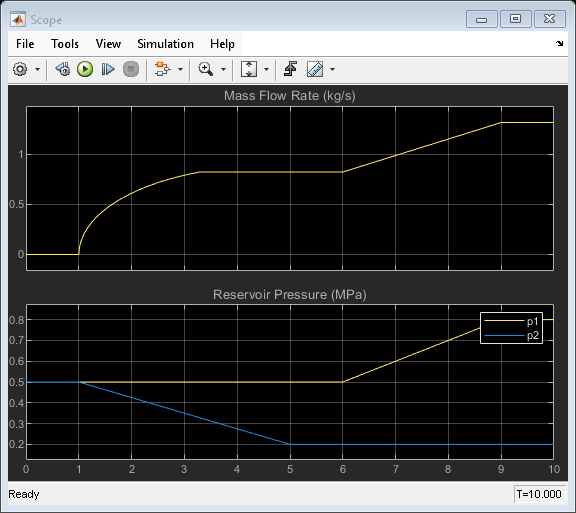Toggle p1 signal in the legend
This screenshot has height=513, width=576.
[511, 321]
